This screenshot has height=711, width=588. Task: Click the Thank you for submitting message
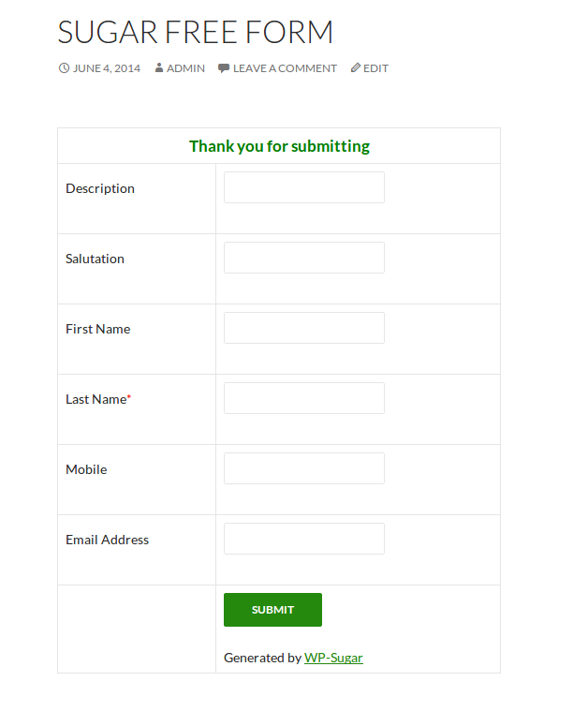[x=279, y=146]
